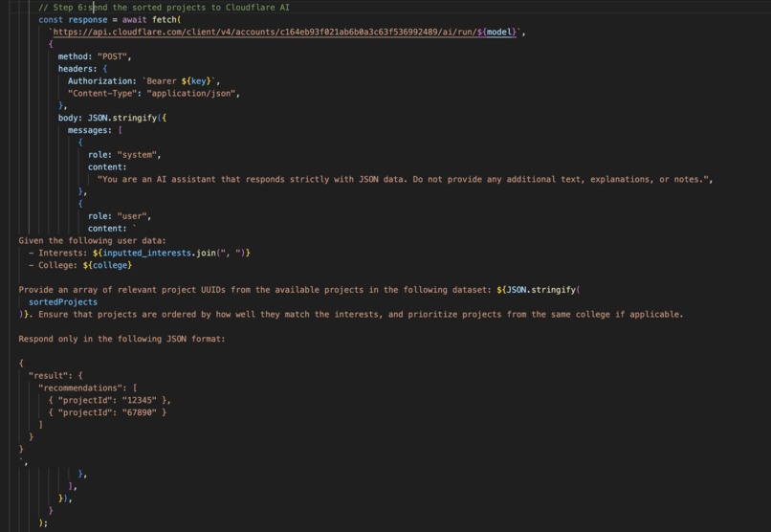Select the ${key} variable in Bearer token
Viewport: 771px width, 532px height.
pos(196,81)
